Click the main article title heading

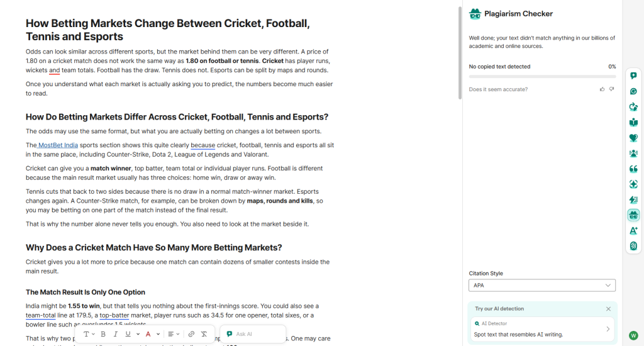[x=167, y=30]
